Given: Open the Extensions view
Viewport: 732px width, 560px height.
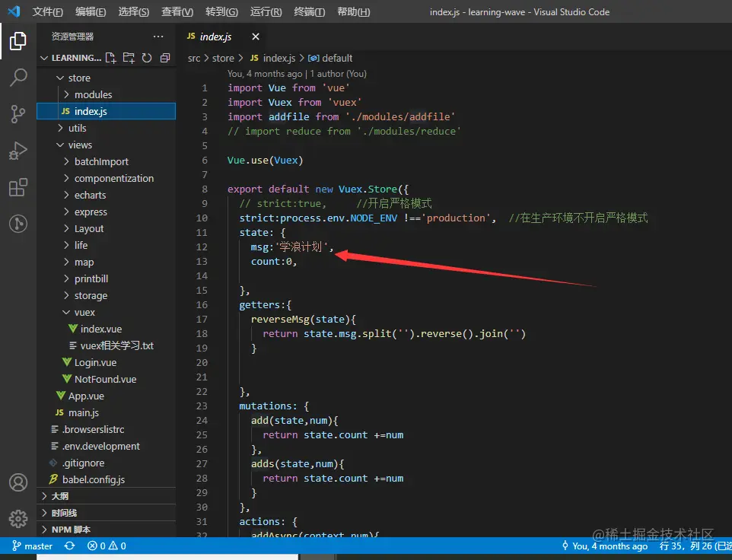Looking at the screenshot, I should pyautogui.click(x=18, y=187).
